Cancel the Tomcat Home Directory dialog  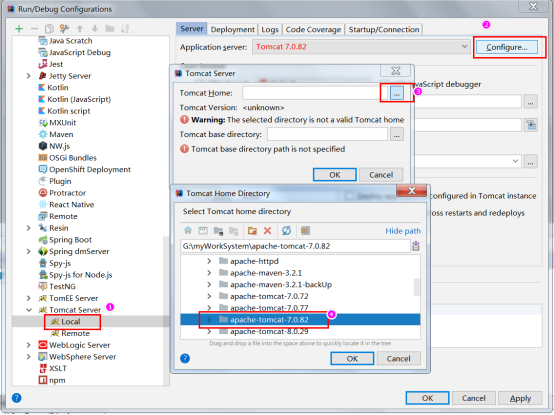click(x=398, y=358)
